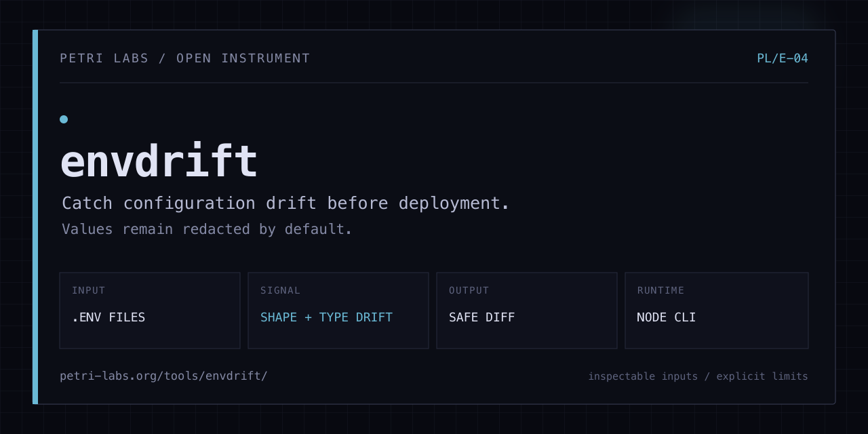Image resolution: width=868 pixels, height=434 pixels.
Task: Choose the RUNTIME card showing NODE CLI
Action: [x=717, y=311]
